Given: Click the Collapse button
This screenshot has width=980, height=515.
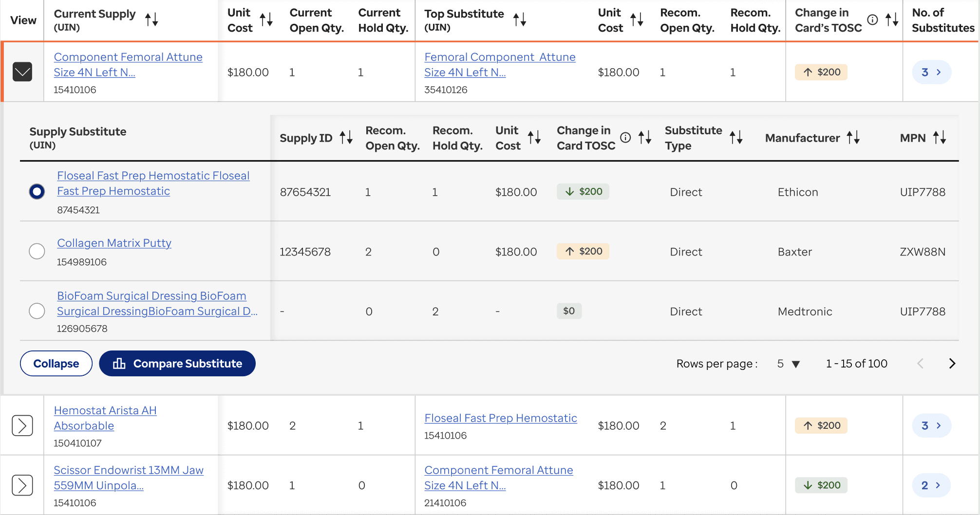Looking at the screenshot, I should 56,364.
